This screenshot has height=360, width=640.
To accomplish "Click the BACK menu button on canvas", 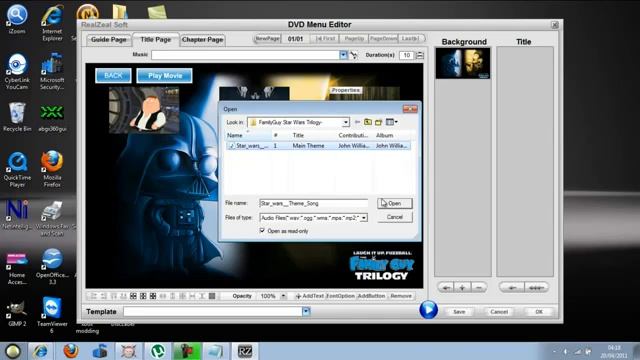I will click(113, 76).
